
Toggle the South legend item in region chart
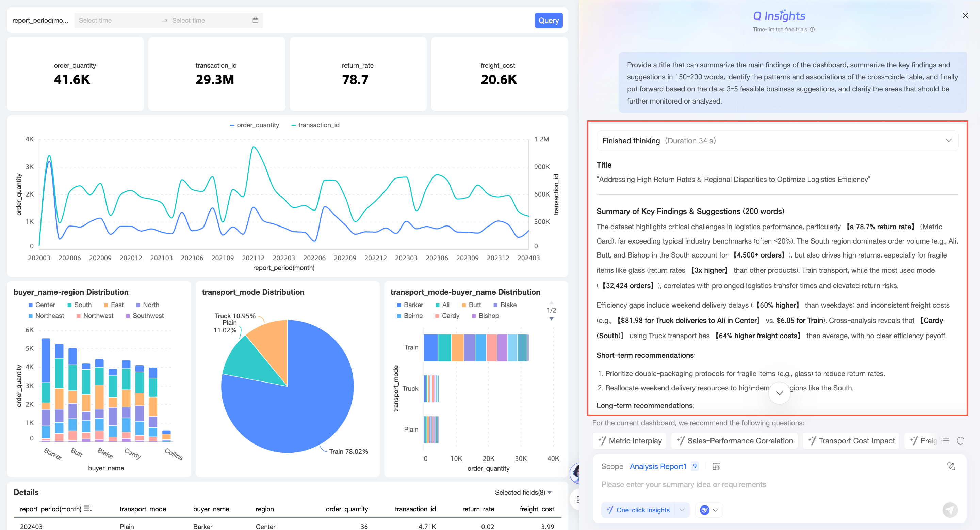pyautogui.click(x=83, y=305)
